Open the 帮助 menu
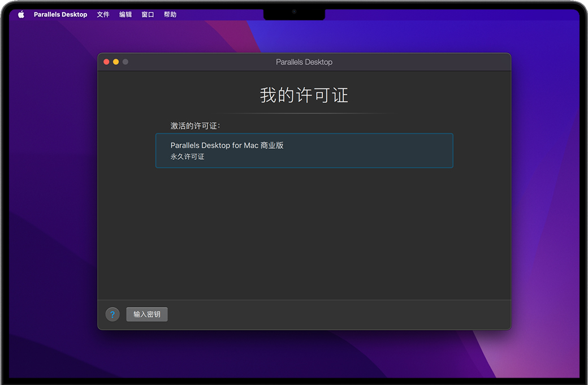Viewport: 588px width, 385px height. tap(170, 15)
